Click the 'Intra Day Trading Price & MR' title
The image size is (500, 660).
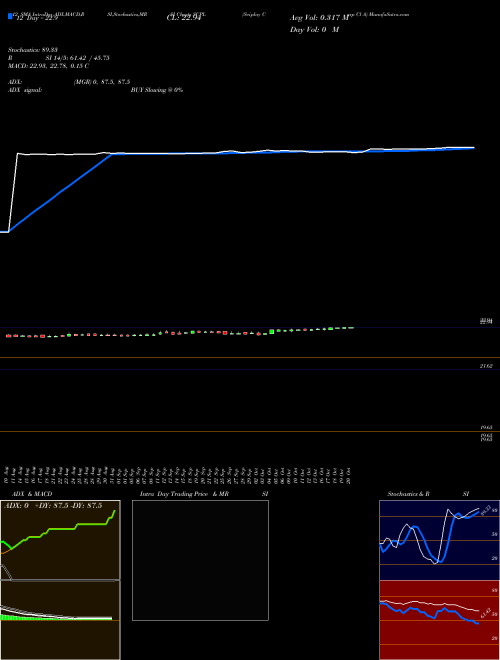pyautogui.click(x=184, y=494)
